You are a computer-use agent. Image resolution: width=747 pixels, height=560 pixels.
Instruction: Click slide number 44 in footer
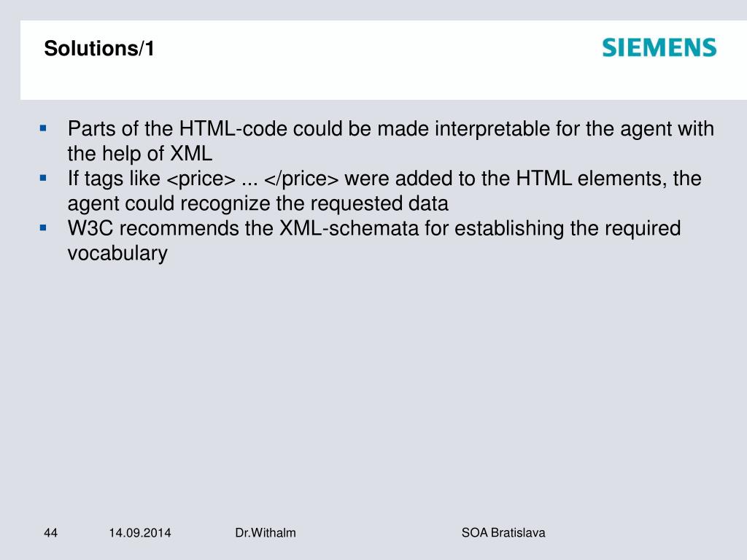[x=50, y=532]
